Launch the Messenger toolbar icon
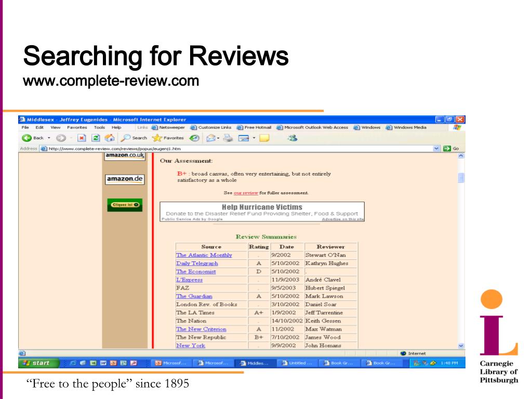The height and width of the screenshot is (399, 532). click(x=292, y=138)
